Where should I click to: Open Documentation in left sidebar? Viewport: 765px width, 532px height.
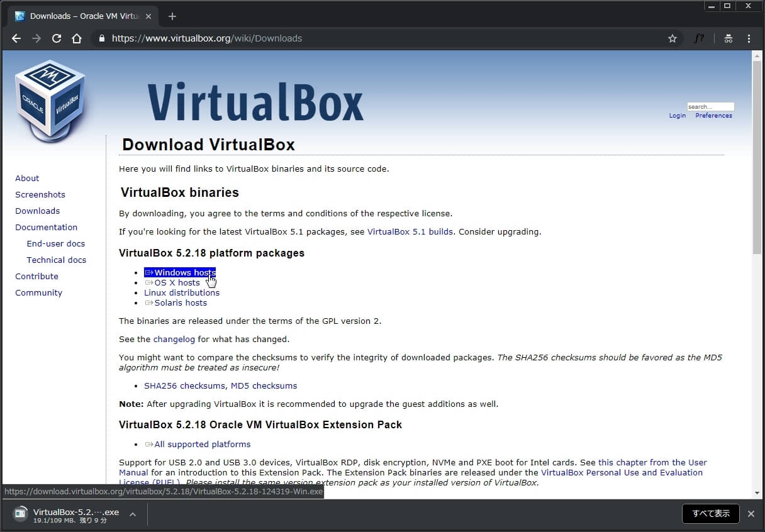click(x=46, y=227)
